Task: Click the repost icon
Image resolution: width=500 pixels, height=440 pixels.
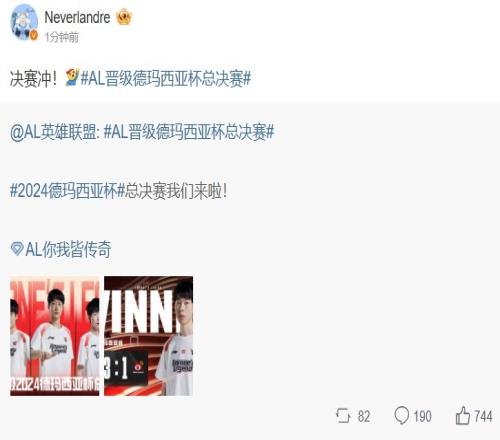Action: click(343, 416)
